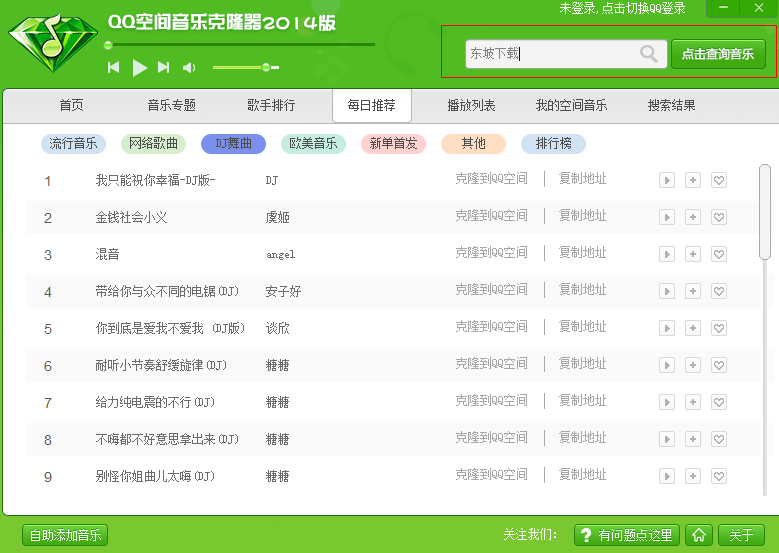This screenshot has height=553, width=779.
Task: Favorite 带给你与众不同的电锯(DJ) heart icon
Action: (x=719, y=291)
